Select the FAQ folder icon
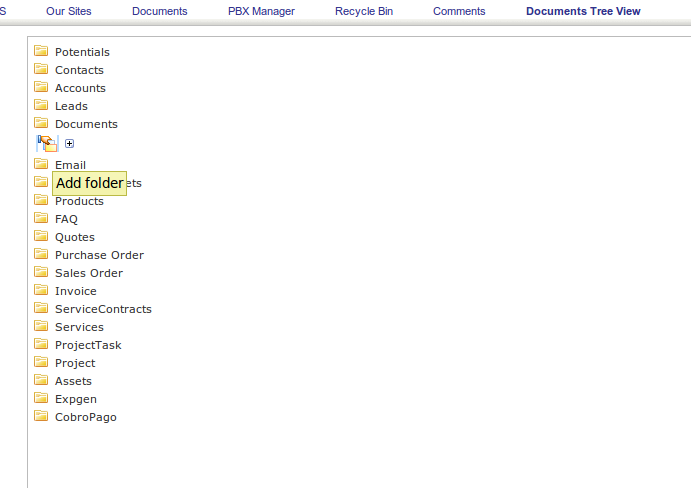691x488 pixels. [41, 218]
